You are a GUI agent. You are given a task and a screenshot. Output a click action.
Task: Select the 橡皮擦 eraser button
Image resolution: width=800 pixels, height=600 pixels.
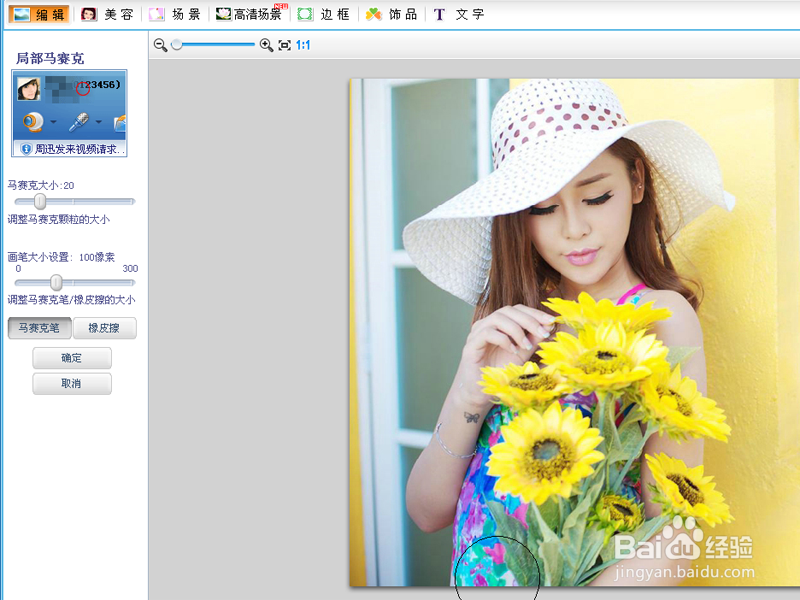(105, 328)
